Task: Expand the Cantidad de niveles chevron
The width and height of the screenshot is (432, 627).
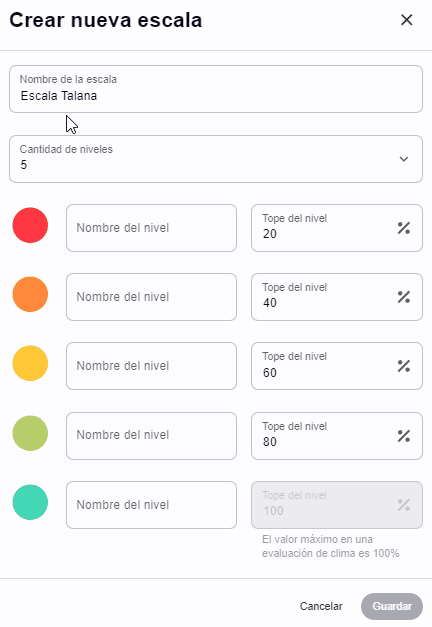Action: [404, 159]
